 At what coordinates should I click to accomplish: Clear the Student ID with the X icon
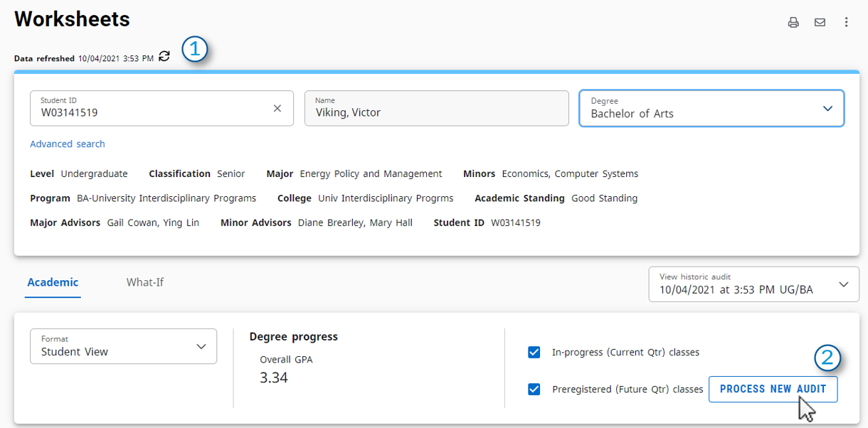click(277, 108)
